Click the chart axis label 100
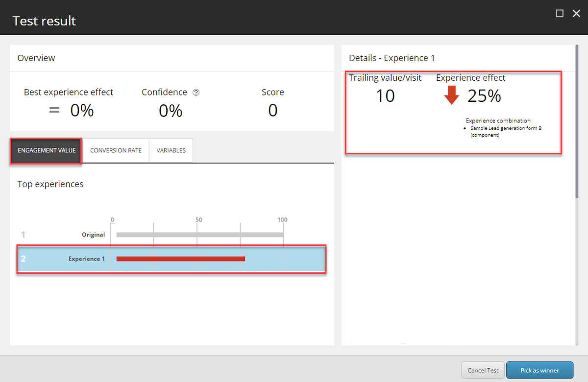 click(x=282, y=219)
